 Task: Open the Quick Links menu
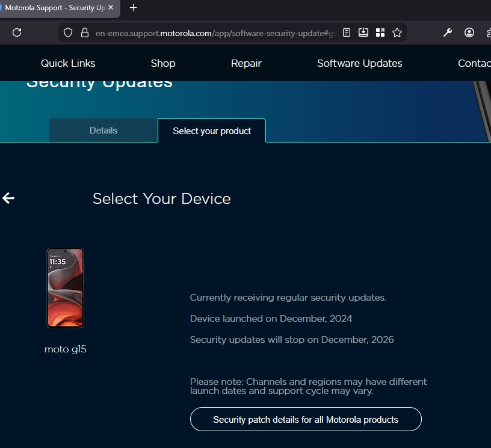[x=68, y=63]
